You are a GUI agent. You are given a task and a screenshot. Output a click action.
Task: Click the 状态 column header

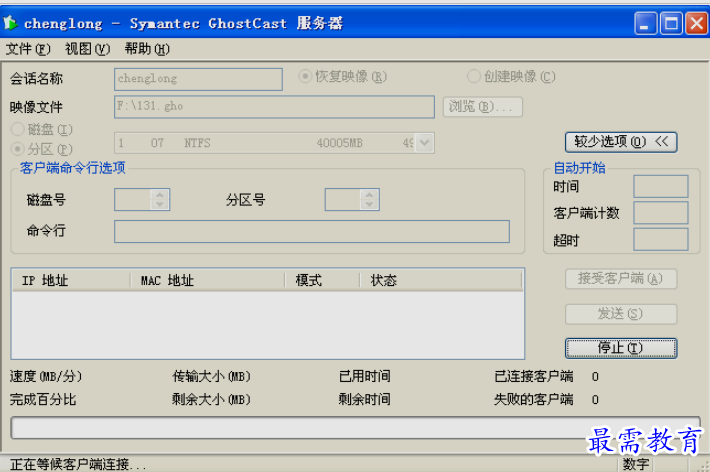pyautogui.click(x=441, y=280)
